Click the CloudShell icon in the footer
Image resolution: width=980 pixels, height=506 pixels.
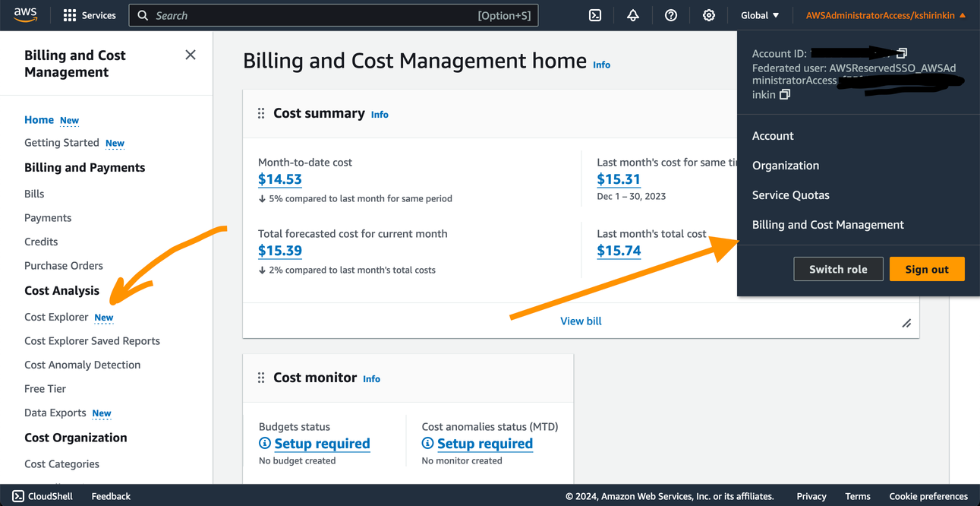coord(18,496)
